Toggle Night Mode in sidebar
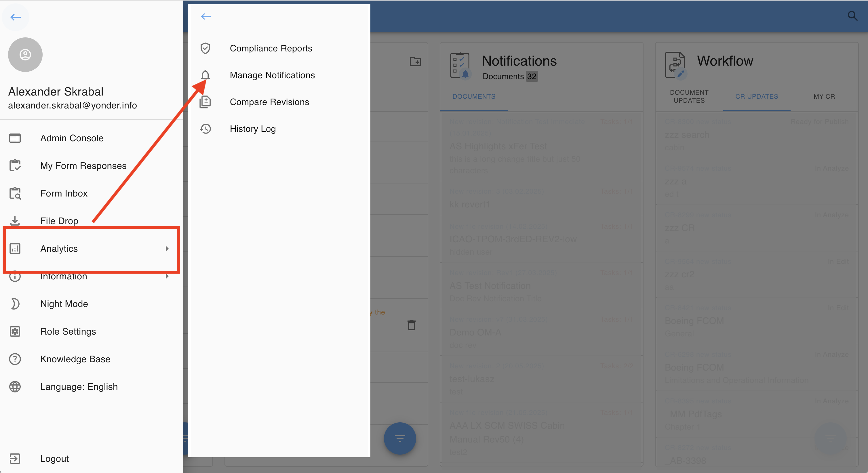 [64, 304]
